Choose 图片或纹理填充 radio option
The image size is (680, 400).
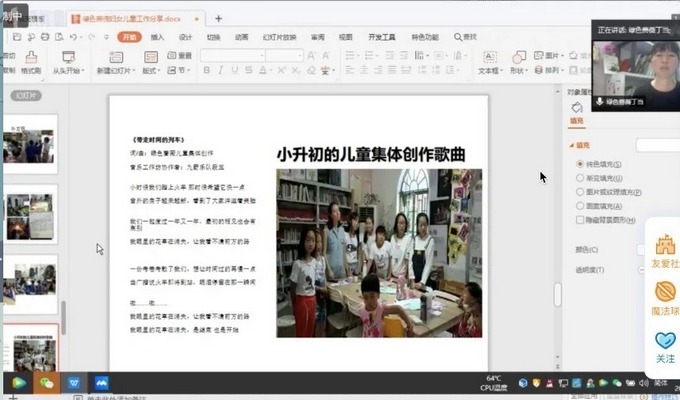click(579, 191)
